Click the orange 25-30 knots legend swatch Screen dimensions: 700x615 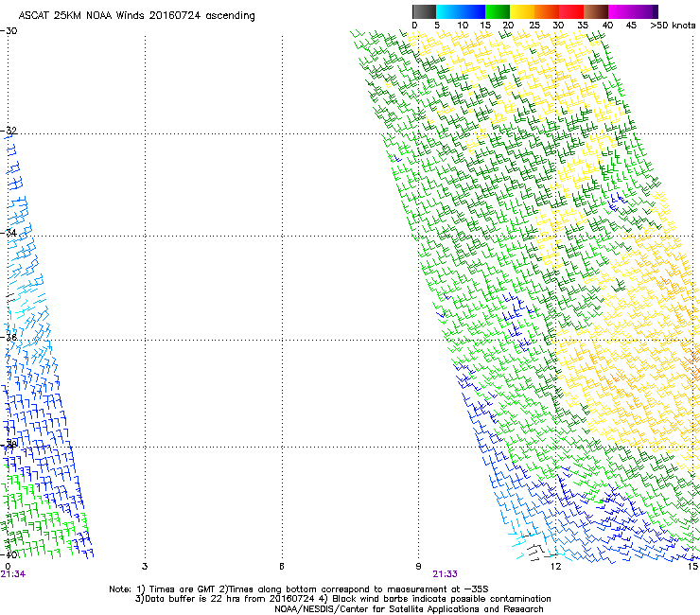(547, 11)
